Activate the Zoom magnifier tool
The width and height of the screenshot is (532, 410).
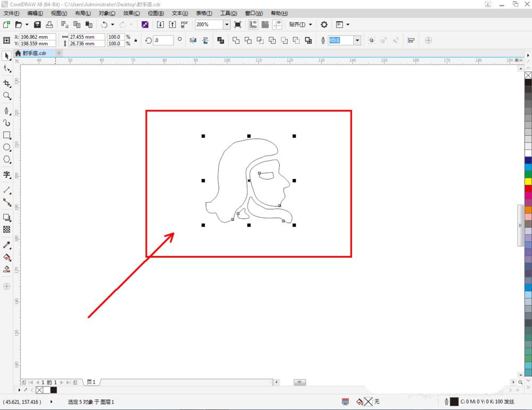click(x=6, y=96)
